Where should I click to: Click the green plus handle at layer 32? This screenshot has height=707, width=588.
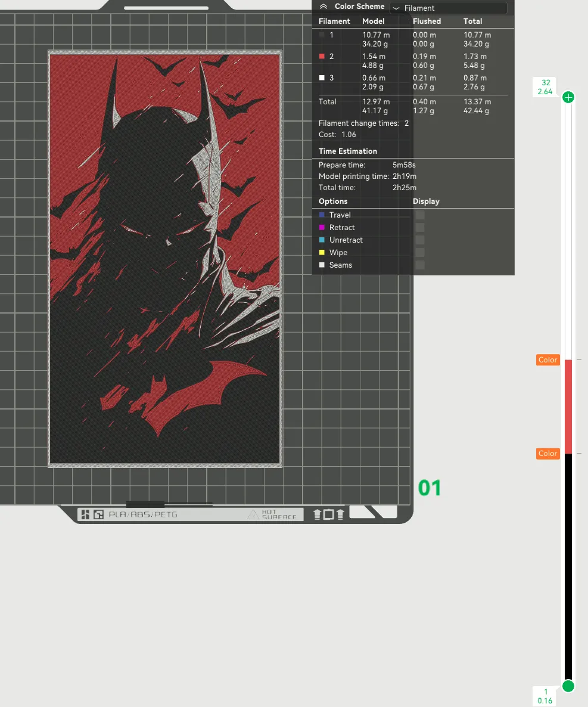tap(568, 97)
